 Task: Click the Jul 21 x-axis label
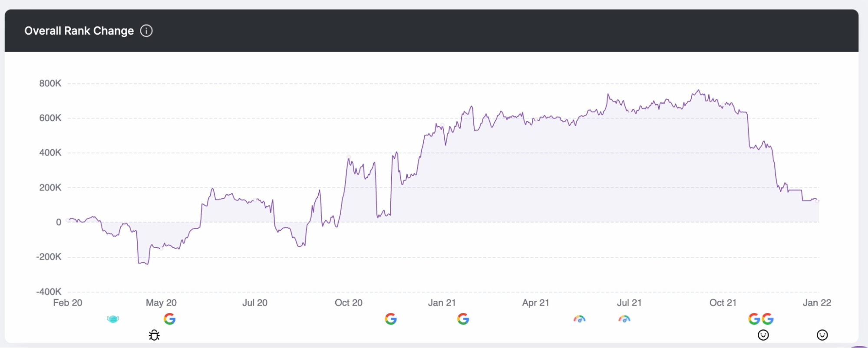click(629, 303)
